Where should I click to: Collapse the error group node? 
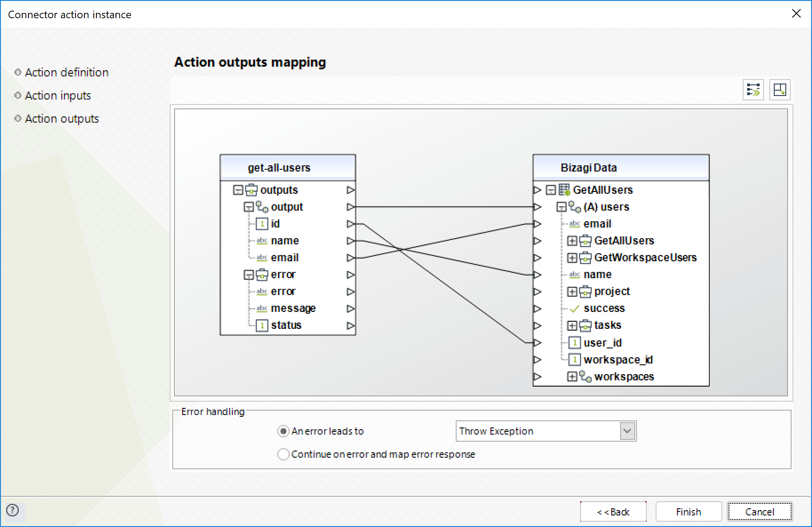249,275
